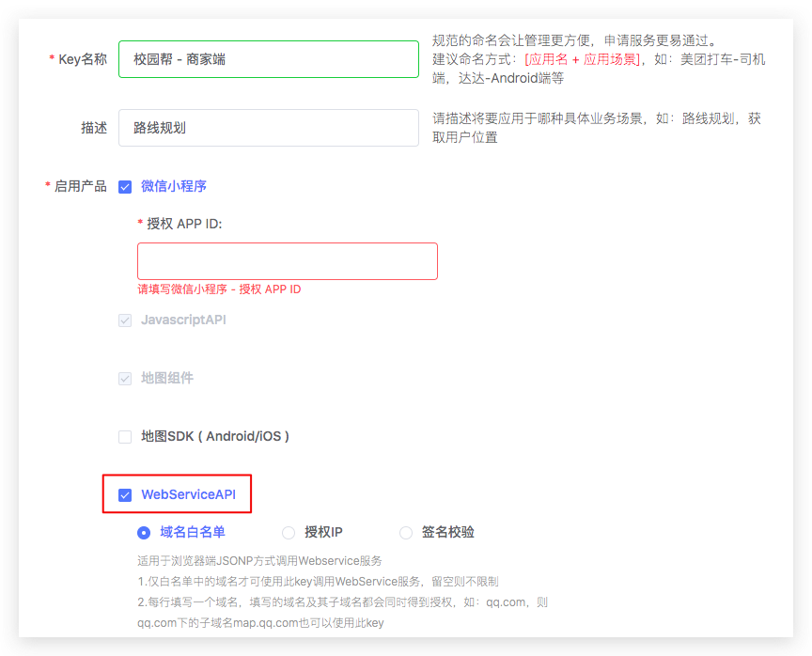Select the 域名白名单 radio button
The height and width of the screenshot is (656, 812).
tap(144, 532)
